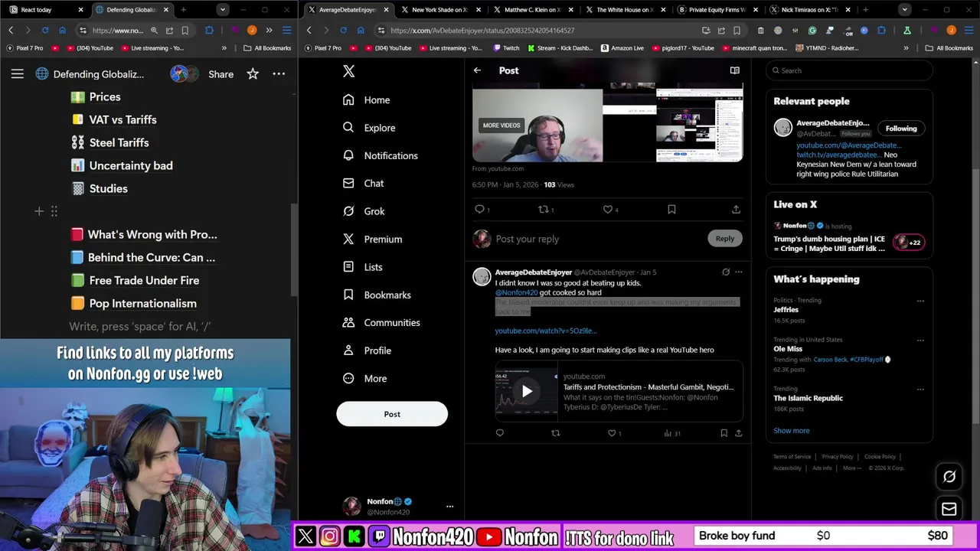Open Premium in the X sidebar
Viewport: 980px width, 551px height.
click(x=372, y=239)
